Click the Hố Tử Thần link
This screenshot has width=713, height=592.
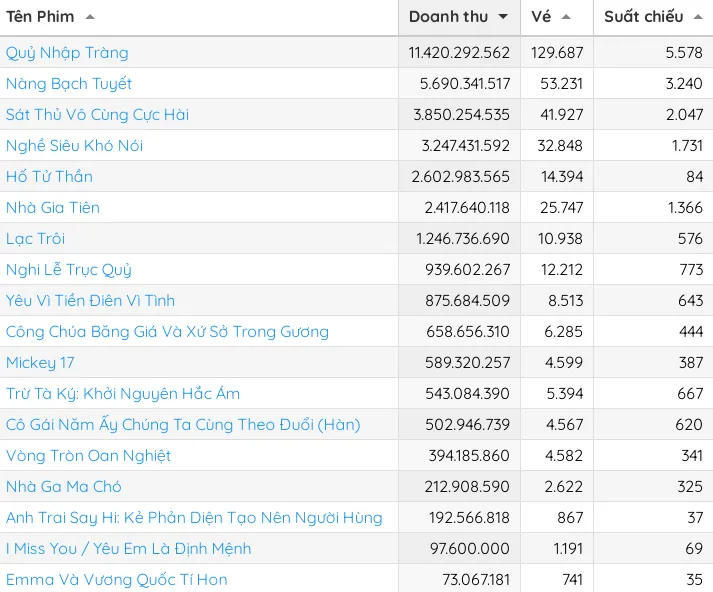(x=49, y=176)
